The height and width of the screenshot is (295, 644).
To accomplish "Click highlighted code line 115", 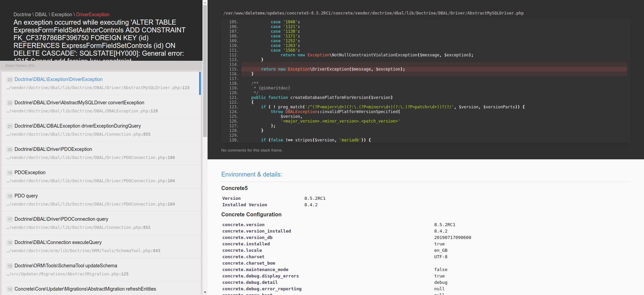I will click(434, 69).
